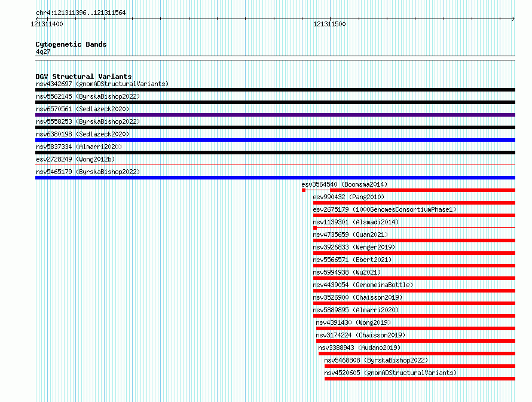Click the thin red esv2728249 line

275,165
